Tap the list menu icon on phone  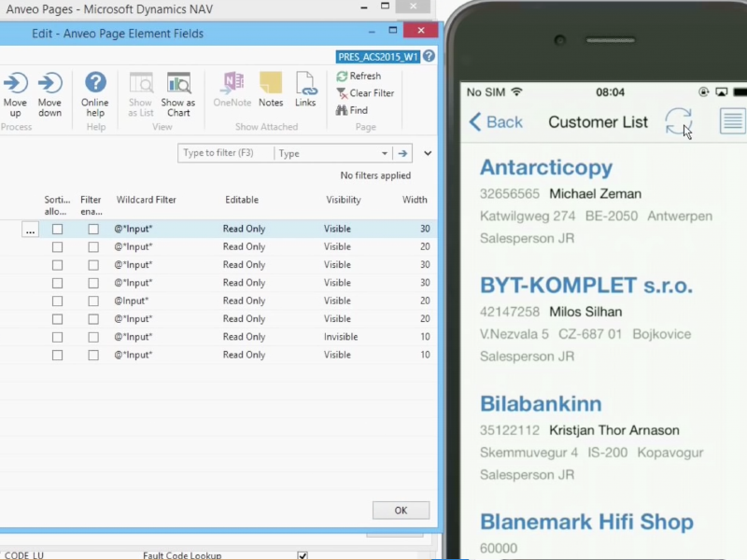tap(732, 121)
